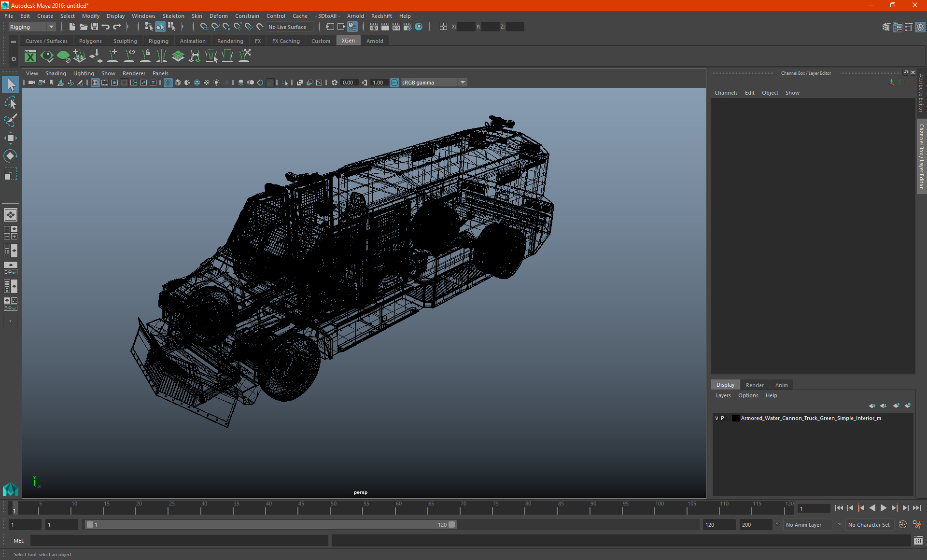Viewport: 927px width, 560px height.
Task: Select the Polygons menu tab
Action: tap(91, 41)
